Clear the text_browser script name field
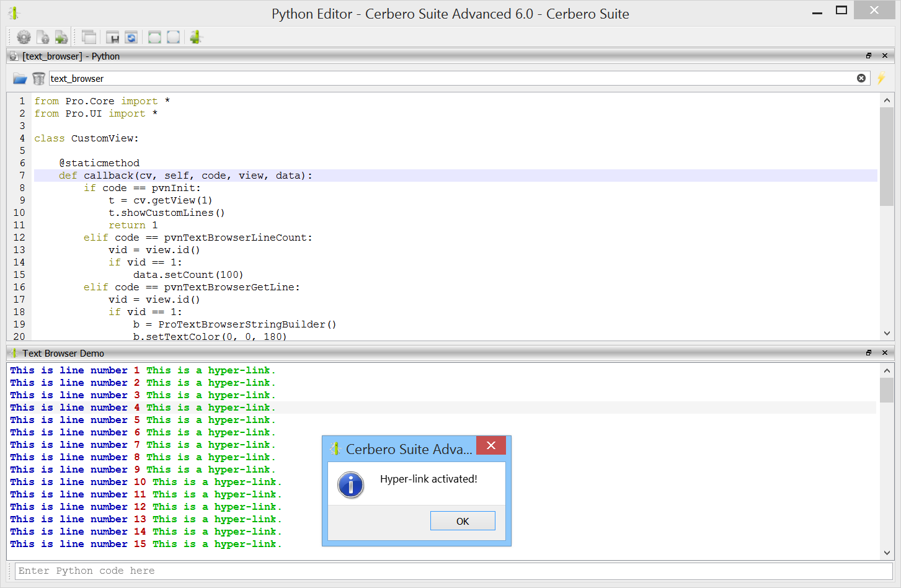This screenshot has height=588, width=901. click(x=861, y=78)
